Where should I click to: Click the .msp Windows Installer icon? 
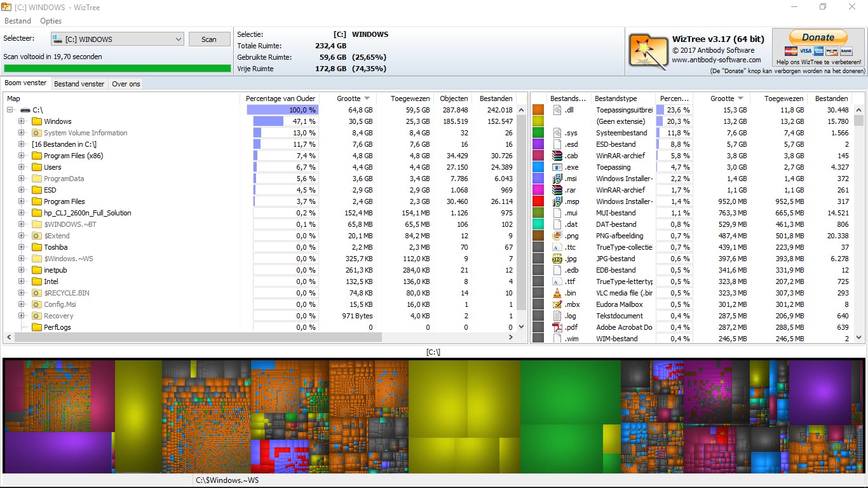coord(557,201)
